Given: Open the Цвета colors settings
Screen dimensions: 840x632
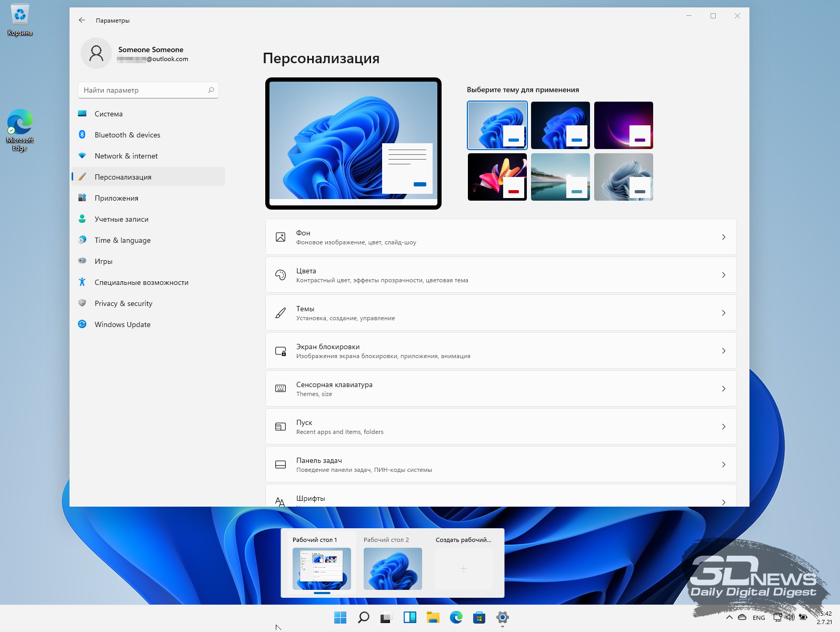Looking at the screenshot, I should (501, 275).
